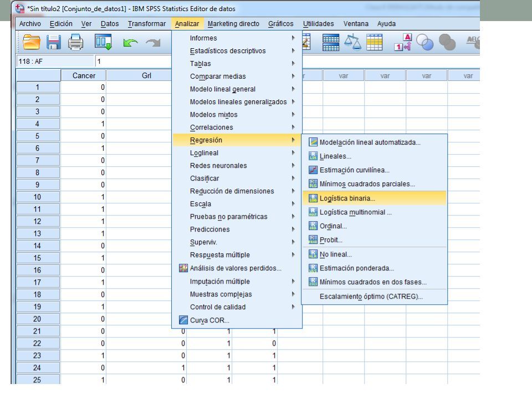Open the Curva COR dialog
The image size is (532, 399).
coord(237,320)
